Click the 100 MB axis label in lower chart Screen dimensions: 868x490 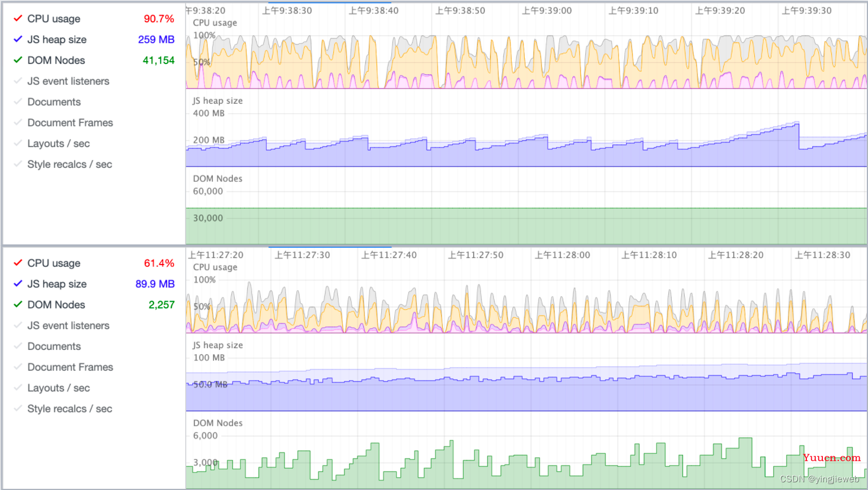pyautogui.click(x=209, y=358)
